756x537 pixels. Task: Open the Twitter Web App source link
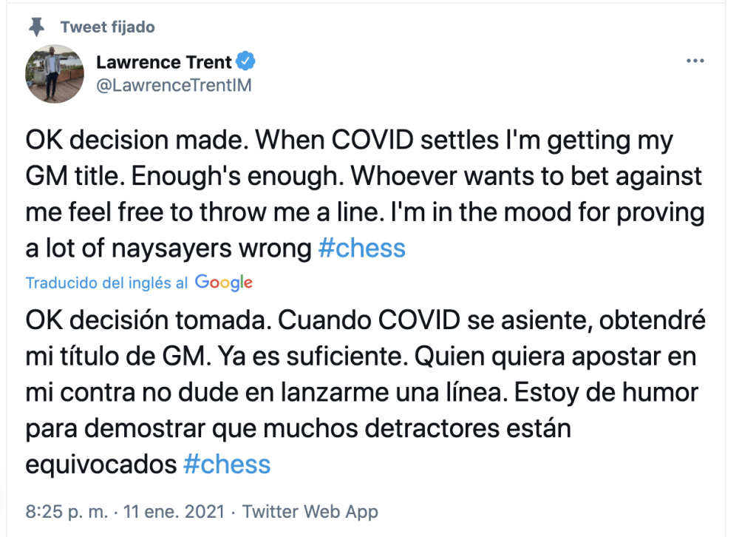310,511
